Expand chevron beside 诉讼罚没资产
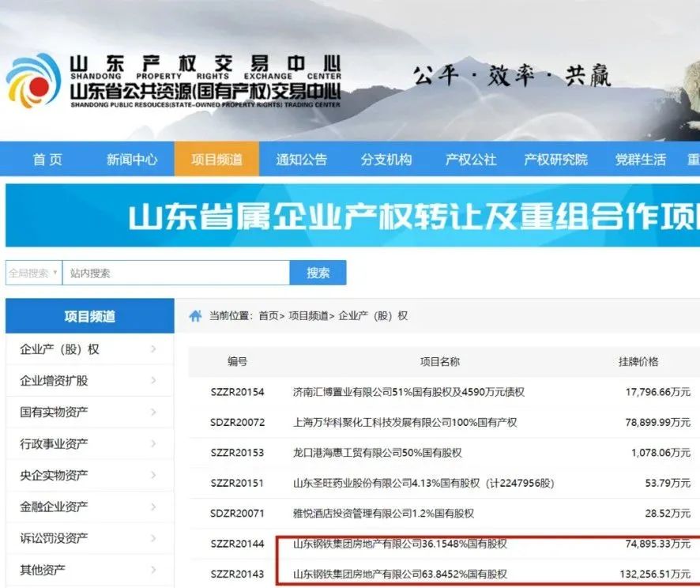The width and height of the screenshot is (700, 588). [x=153, y=538]
